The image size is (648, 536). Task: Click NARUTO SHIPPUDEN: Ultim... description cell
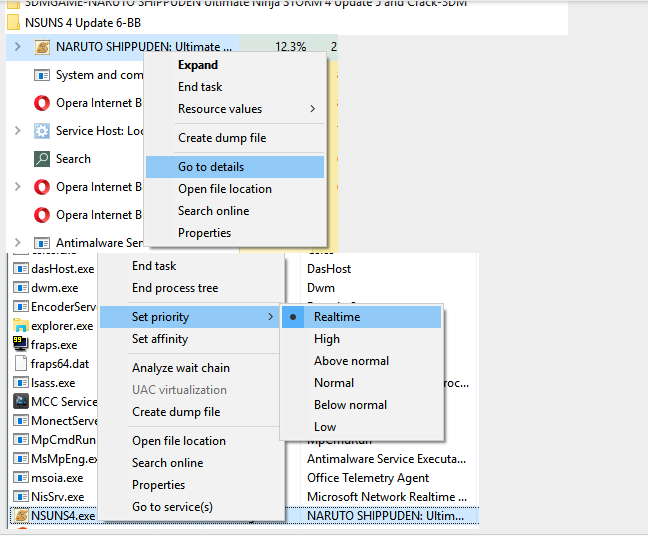(386, 516)
